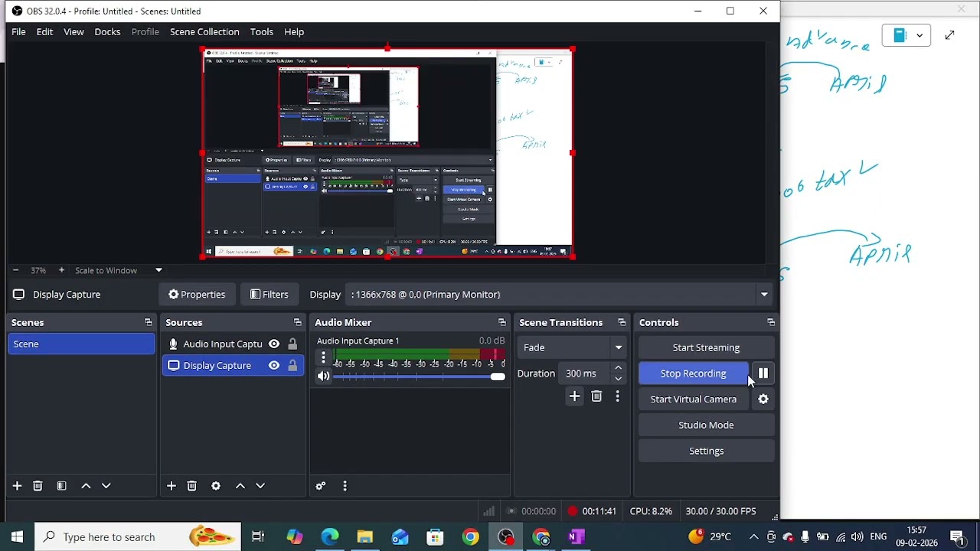Pause the recording
This screenshot has width=980, height=551.
coord(763,373)
